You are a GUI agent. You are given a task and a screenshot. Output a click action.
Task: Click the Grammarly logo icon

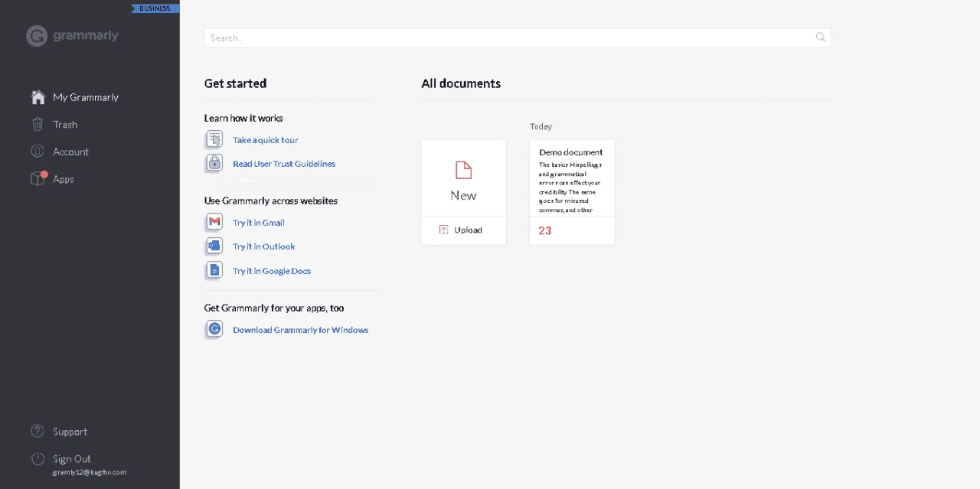37,36
